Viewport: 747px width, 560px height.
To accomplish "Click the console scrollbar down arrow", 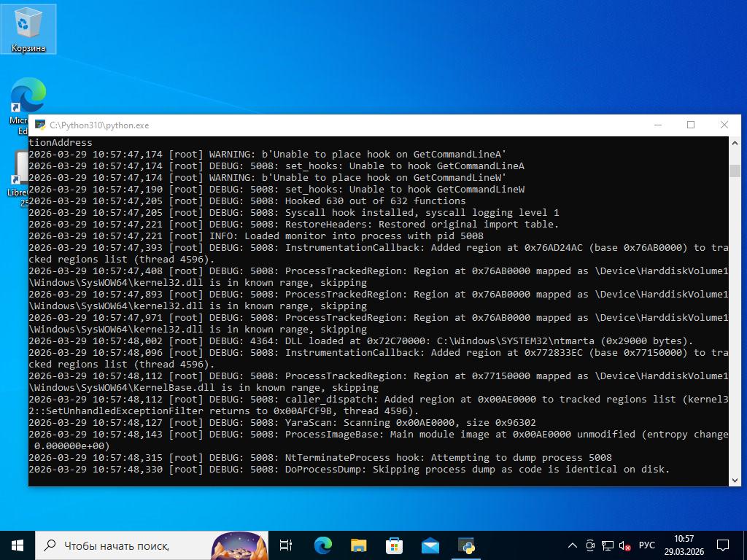I will coord(735,479).
